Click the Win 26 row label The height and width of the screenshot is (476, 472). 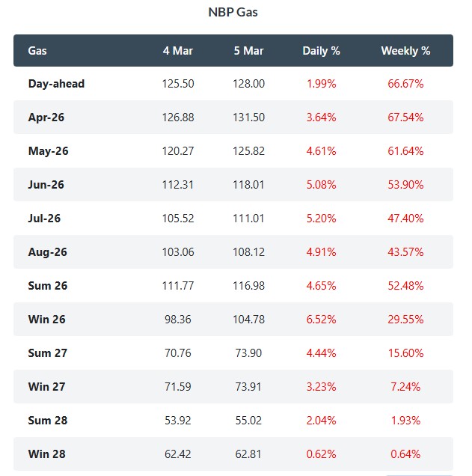point(47,320)
